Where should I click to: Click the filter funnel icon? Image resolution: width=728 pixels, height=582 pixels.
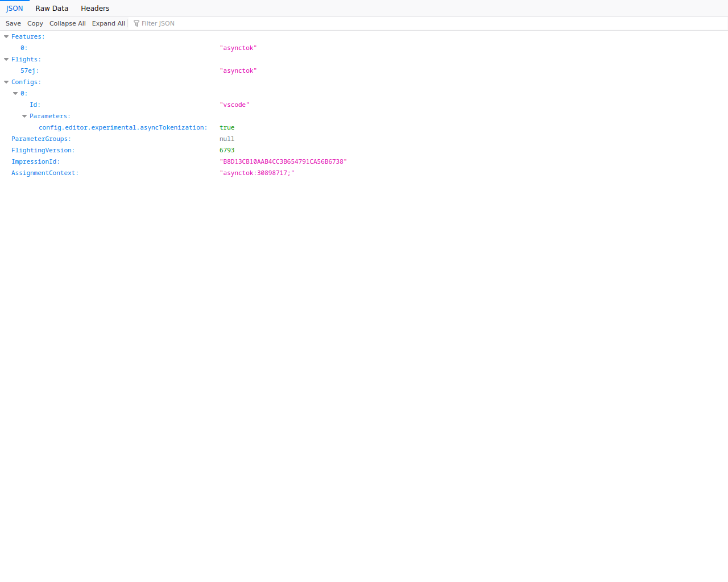coord(136,23)
